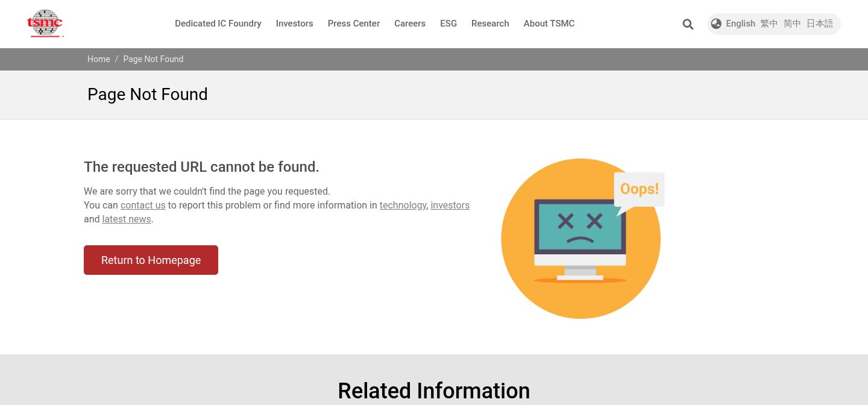Open the Investors menu
Viewport: 868px width, 405px height.
[294, 24]
